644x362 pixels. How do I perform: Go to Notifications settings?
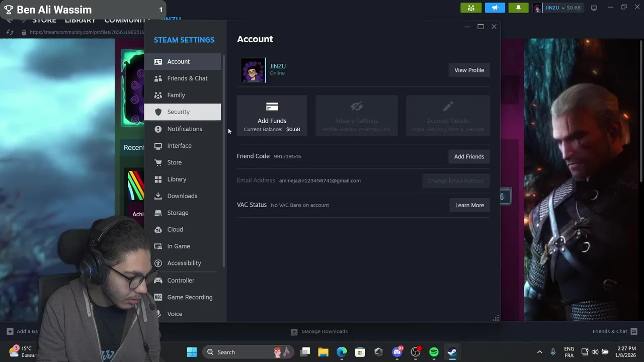tap(182, 129)
